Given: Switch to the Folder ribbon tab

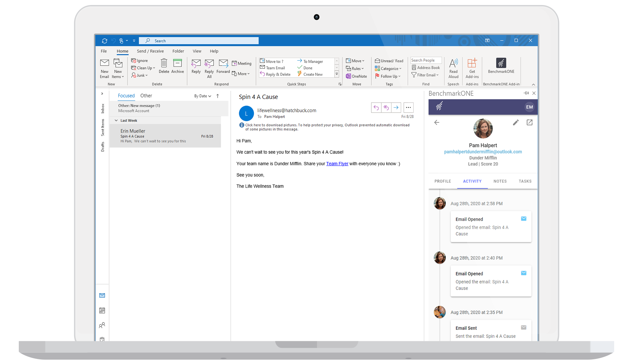Looking at the screenshot, I should tap(178, 51).
